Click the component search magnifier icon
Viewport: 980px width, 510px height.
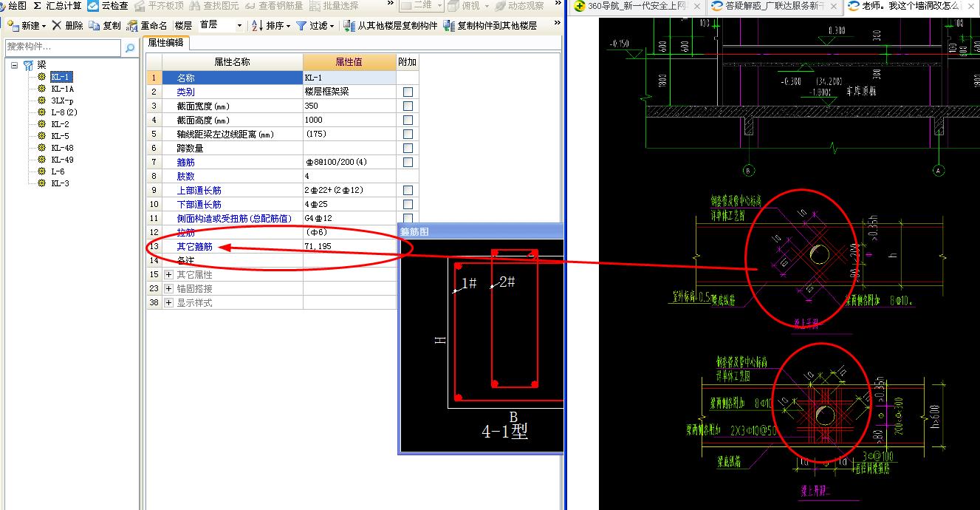(130, 48)
